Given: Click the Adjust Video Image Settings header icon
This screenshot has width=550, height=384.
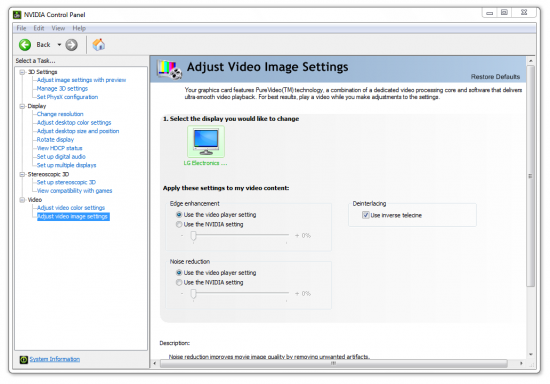Looking at the screenshot, I should tap(169, 69).
